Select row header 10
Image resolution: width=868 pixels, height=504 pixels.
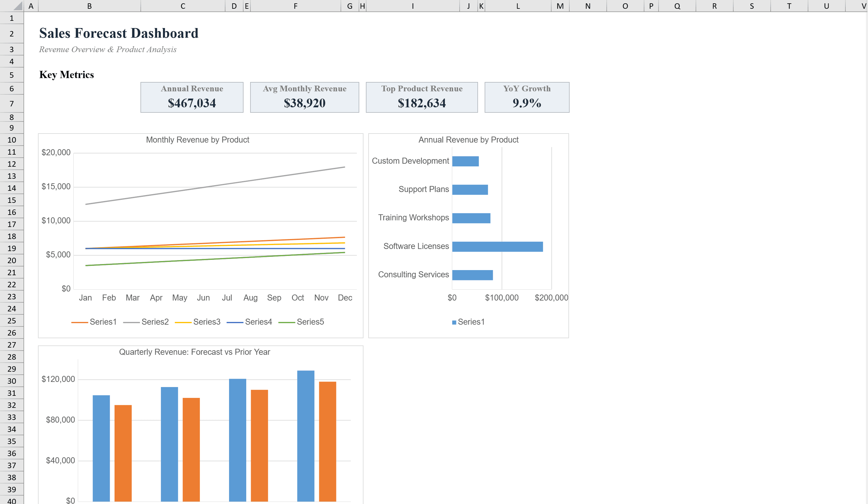[12, 140]
